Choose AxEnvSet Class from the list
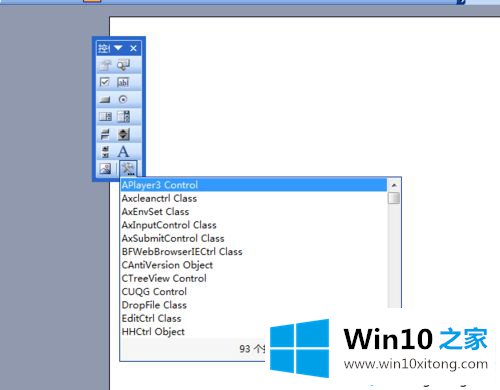The width and height of the screenshot is (500, 390). 254,212
